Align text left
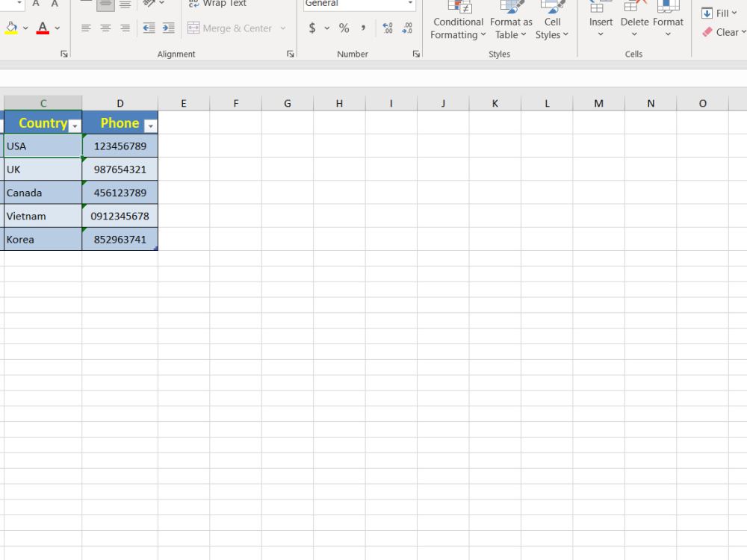 [86, 28]
